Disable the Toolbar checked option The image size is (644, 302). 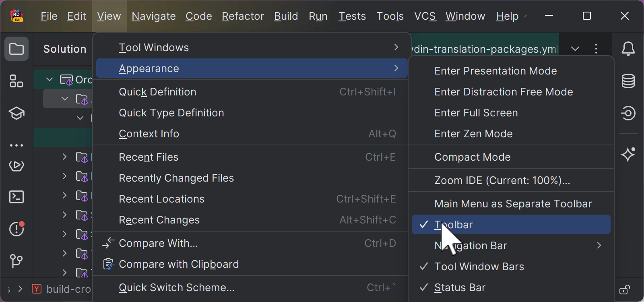[454, 225]
